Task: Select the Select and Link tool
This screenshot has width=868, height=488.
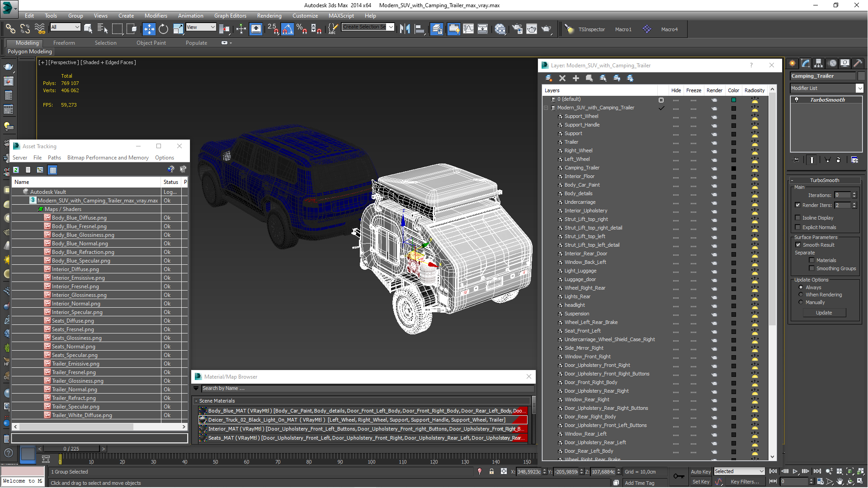Action: [x=10, y=29]
